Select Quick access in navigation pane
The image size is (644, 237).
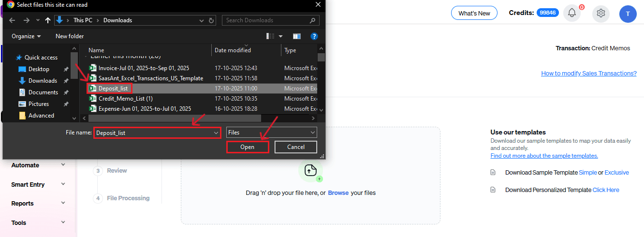41,58
